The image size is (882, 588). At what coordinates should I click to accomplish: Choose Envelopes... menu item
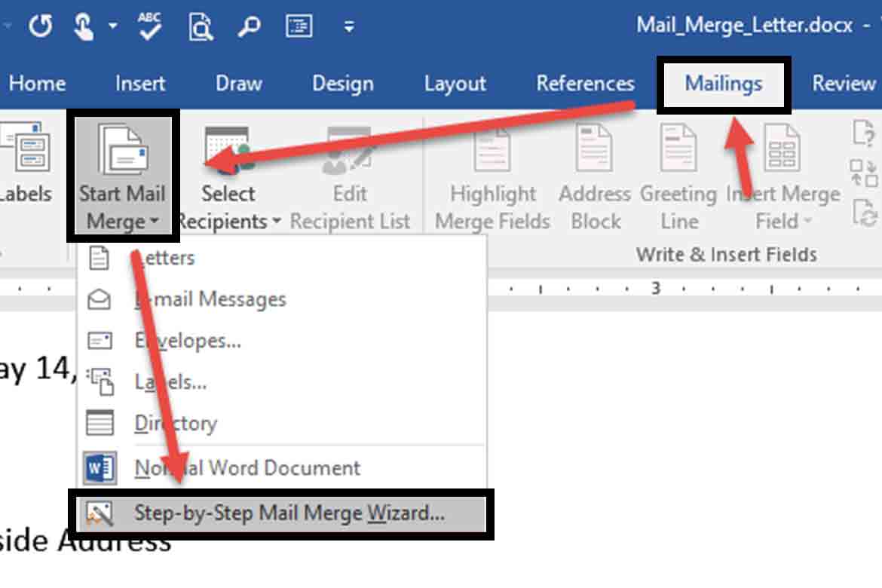click(281, 341)
